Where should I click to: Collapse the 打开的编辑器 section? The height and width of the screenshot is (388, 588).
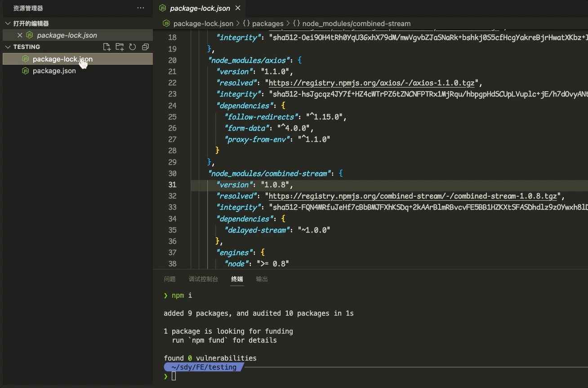(x=8, y=23)
